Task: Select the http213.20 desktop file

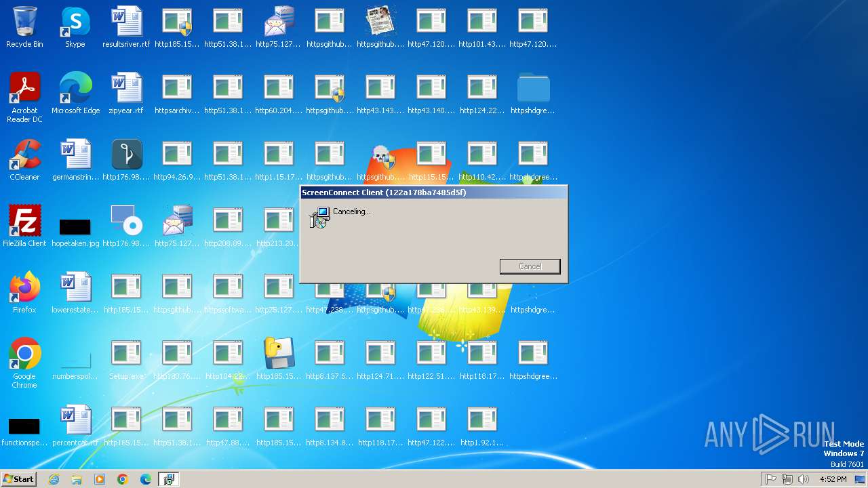Action: pos(279,226)
